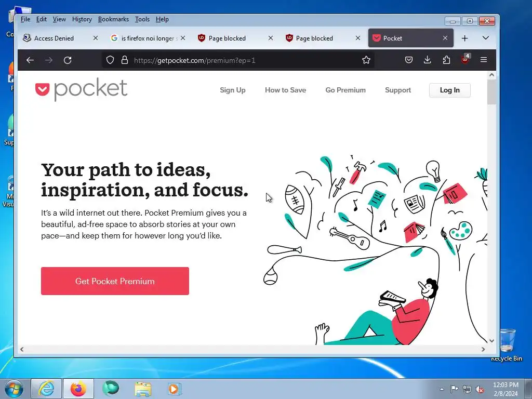This screenshot has height=399, width=532.
Task: Open the History menu
Action: click(82, 19)
